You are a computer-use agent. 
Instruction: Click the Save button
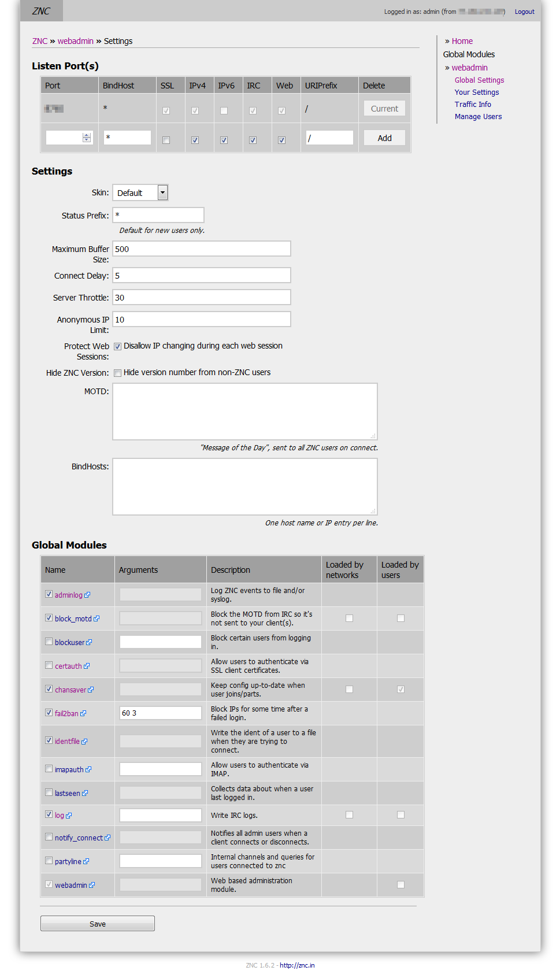[98, 924]
